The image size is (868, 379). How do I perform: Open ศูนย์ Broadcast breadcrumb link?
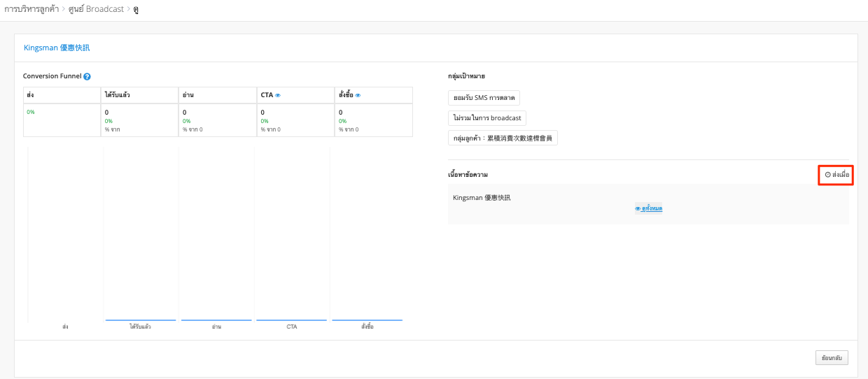[x=95, y=9]
